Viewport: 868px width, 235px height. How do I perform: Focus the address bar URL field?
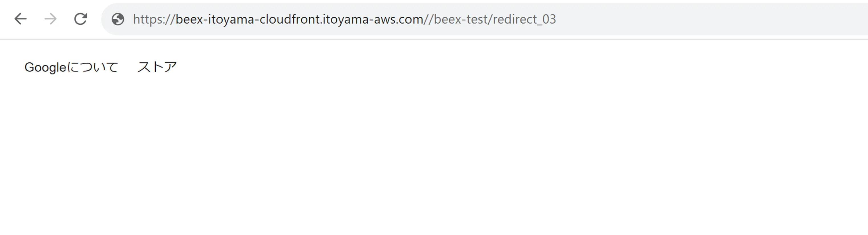(x=485, y=19)
